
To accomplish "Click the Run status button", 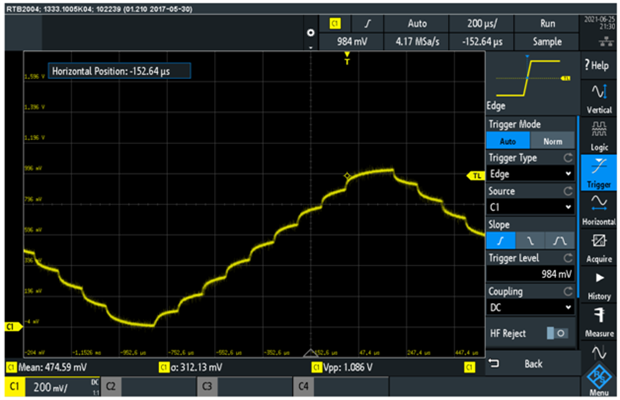I will (547, 24).
